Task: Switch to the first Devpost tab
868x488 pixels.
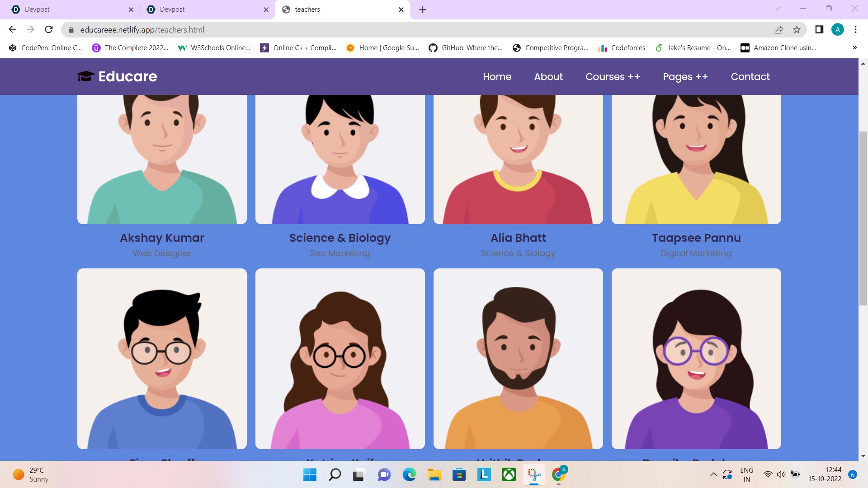Action: coord(68,9)
